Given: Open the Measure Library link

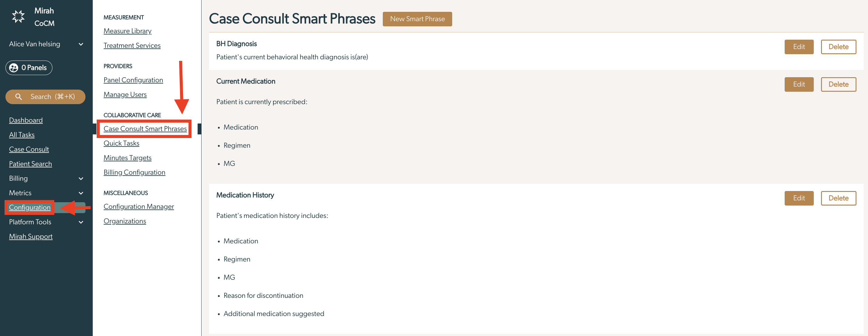Looking at the screenshot, I should (x=127, y=31).
